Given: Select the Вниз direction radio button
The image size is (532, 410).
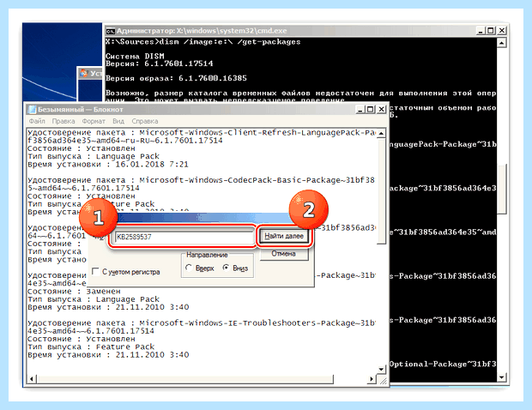Looking at the screenshot, I should coord(226,268).
